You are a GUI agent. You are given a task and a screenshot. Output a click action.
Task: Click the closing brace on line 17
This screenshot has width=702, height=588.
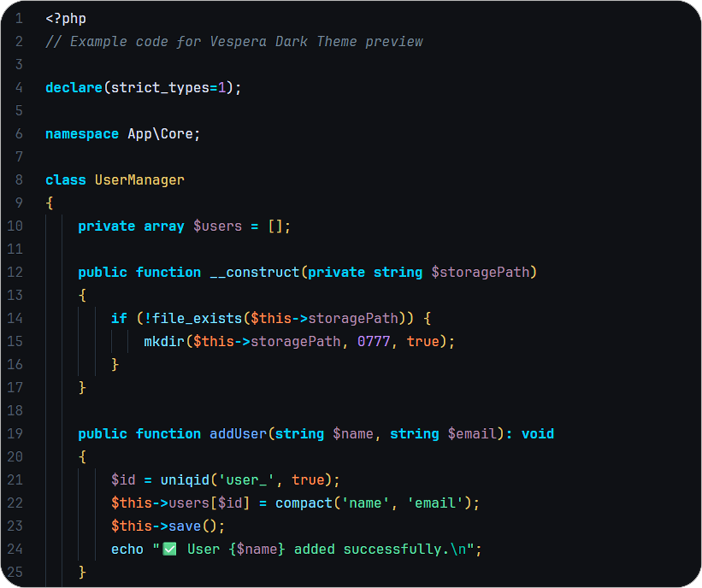[83, 388]
